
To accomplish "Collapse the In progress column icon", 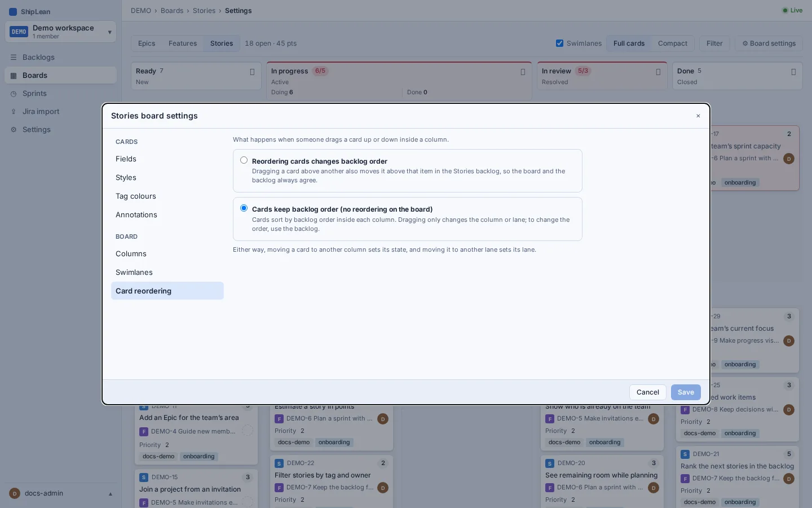I will point(523,72).
